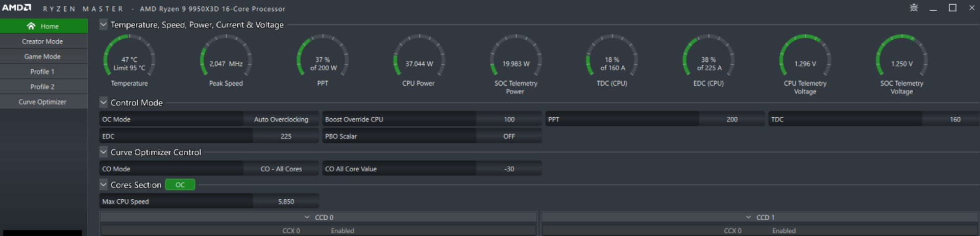The width and height of the screenshot is (980, 236).
Task: Click the CPU Telemetry Voltage gauge
Action: [805, 60]
